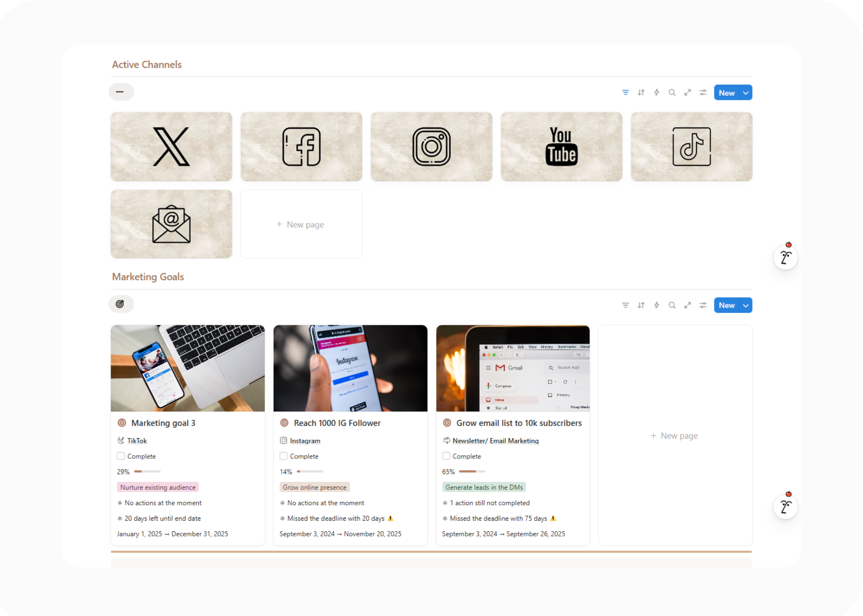Open Active Channels database in full page
863x616 pixels.
[x=687, y=93]
